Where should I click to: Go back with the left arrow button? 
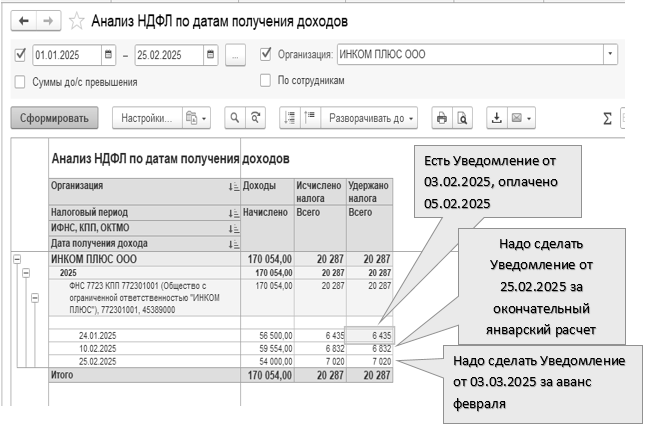[x=24, y=21]
